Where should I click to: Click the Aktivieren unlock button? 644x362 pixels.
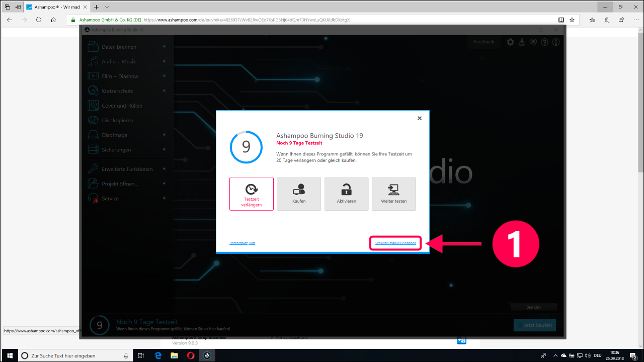346,194
